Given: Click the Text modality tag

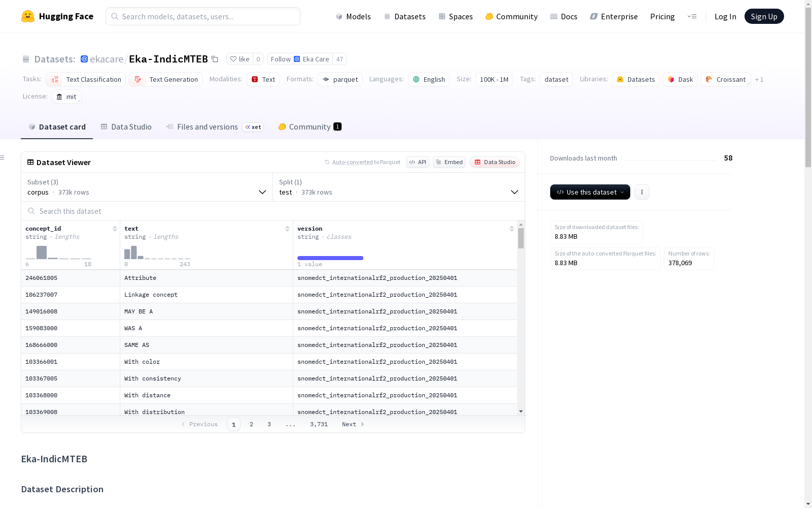Looking at the screenshot, I should click(263, 79).
